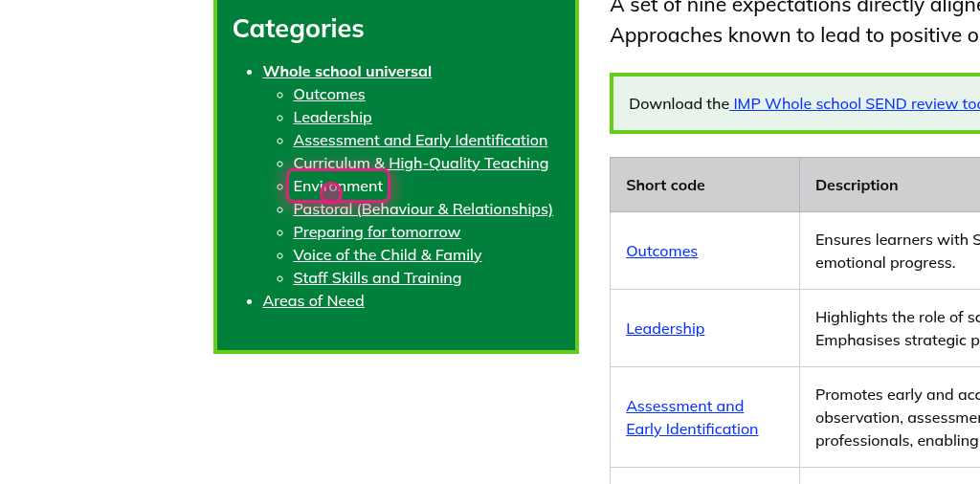Viewport: 980px width, 484px height.
Task: Open Outcomes in the Categories sidebar
Action: (x=329, y=95)
